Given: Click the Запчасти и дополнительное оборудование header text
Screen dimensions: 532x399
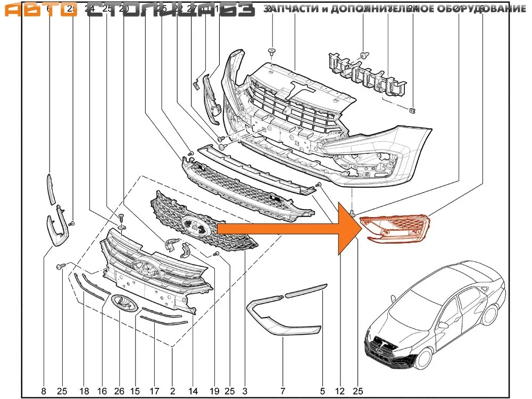Looking at the screenshot, I should (395, 10).
